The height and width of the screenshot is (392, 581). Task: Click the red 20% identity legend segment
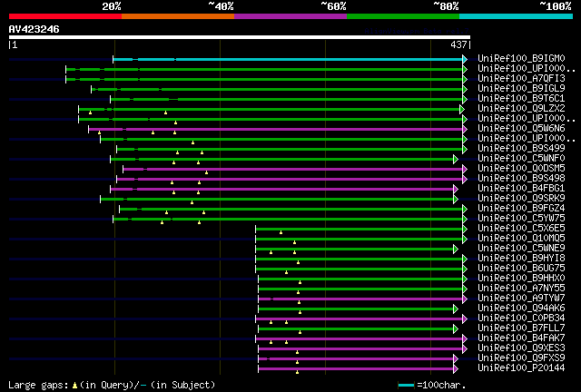[x=65, y=16]
